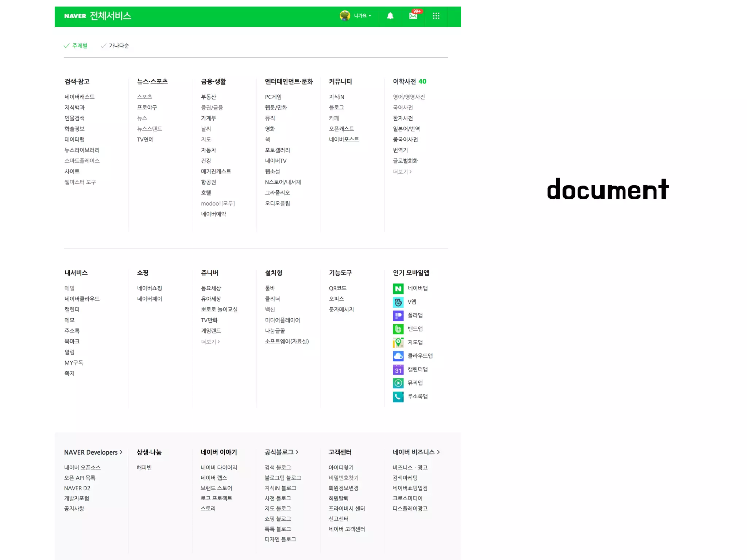Open the NAVER Developers section link
This screenshot has height=560, width=747.
pyautogui.click(x=93, y=452)
